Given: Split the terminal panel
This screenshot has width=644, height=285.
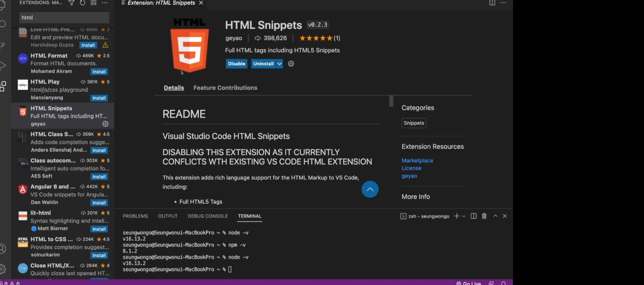Looking at the screenshot, I should point(474,216).
